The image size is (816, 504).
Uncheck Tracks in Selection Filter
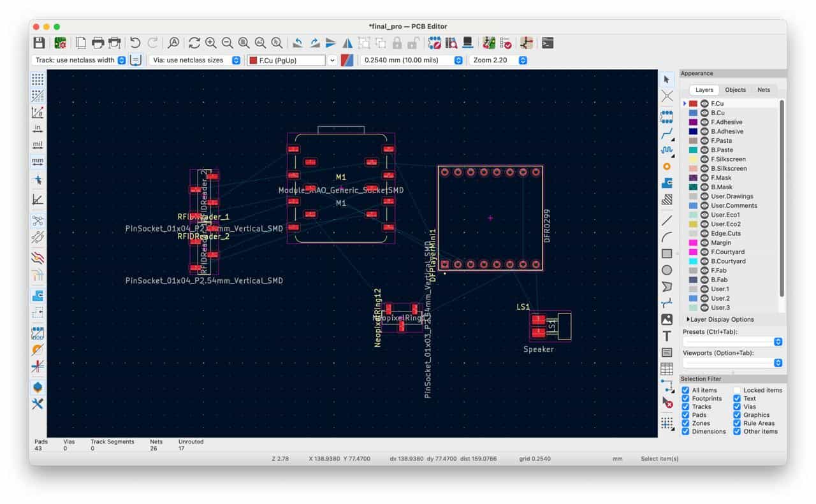point(685,407)
